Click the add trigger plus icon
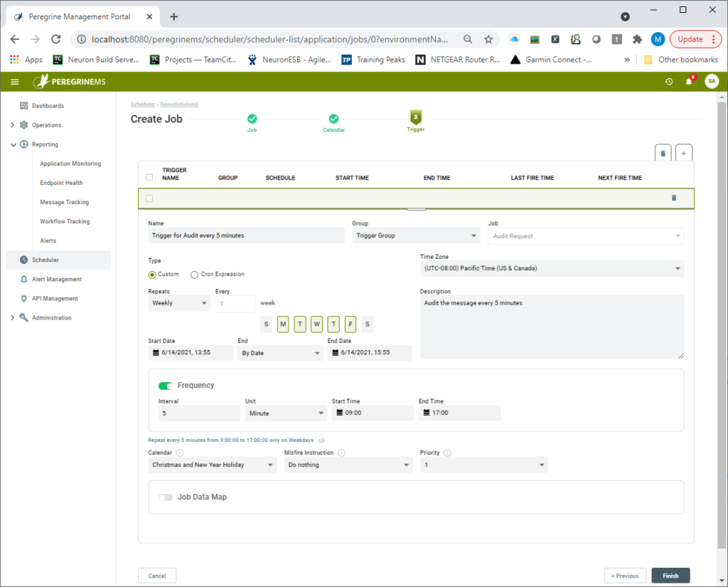Viewport: 728px width, 587px height. point(683,152)
